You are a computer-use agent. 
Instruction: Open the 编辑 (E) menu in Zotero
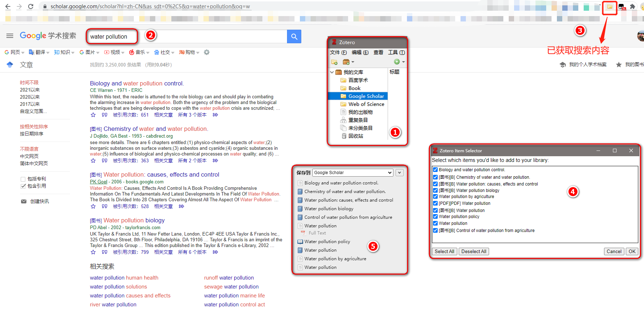point(360,52)
